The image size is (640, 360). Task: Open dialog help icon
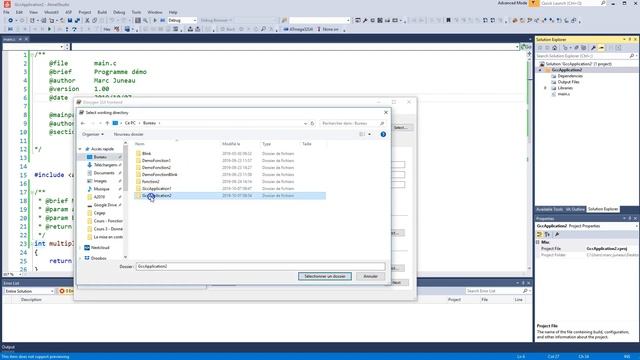pos(383,134)
